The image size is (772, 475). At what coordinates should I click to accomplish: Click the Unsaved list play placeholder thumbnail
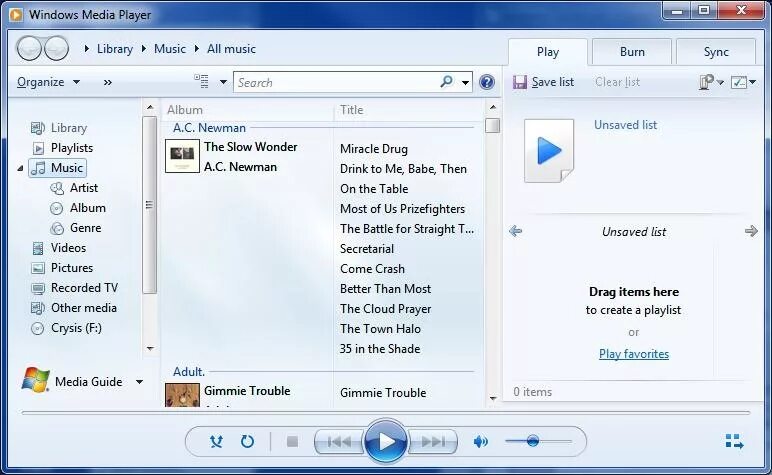(549, 151)
